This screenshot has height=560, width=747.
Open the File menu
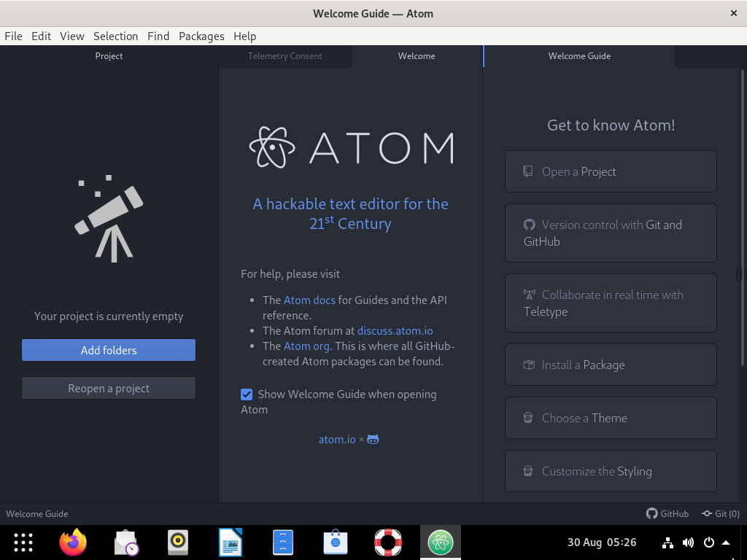tap(13, 36)
